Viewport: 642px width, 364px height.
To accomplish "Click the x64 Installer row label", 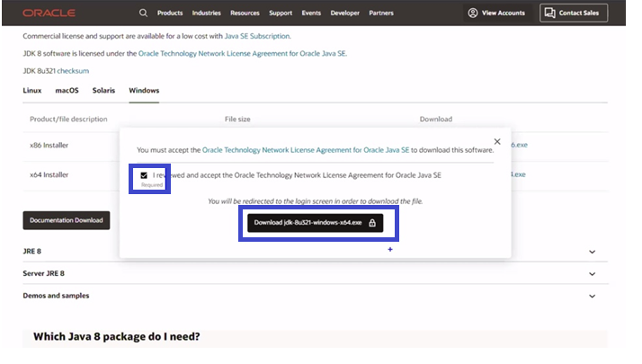I will [49, 174].
